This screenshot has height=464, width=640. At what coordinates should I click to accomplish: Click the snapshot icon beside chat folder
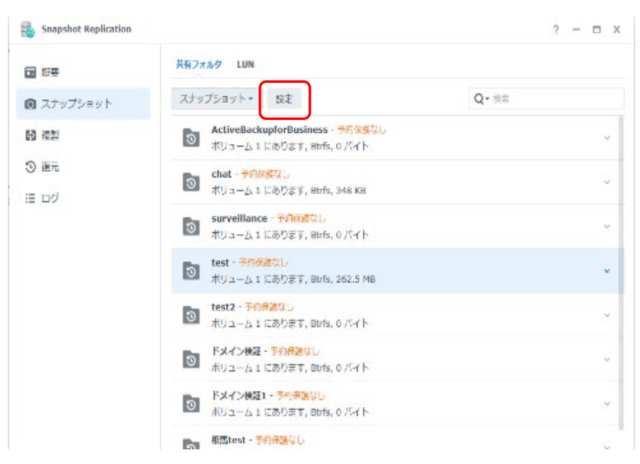click(x=191, y=182)
